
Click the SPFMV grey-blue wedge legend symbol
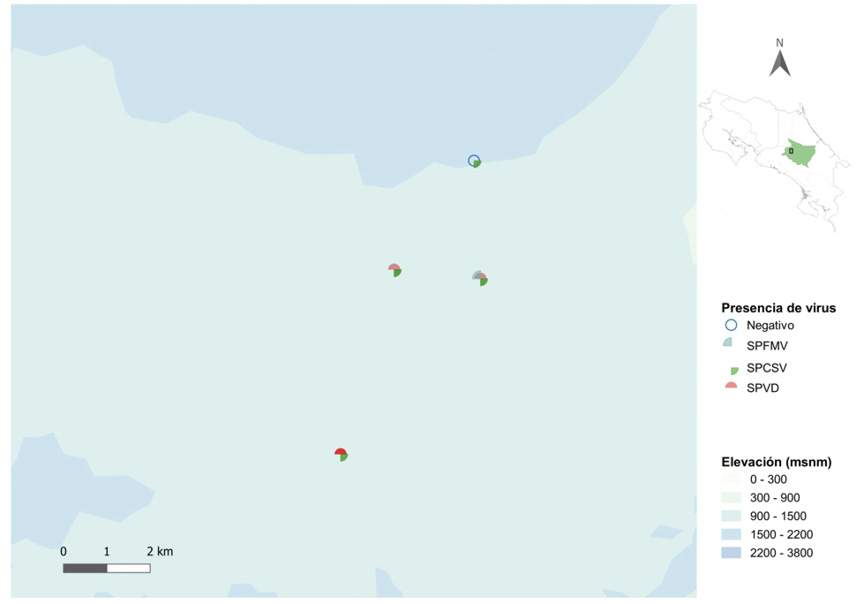[x=730, y=343]
